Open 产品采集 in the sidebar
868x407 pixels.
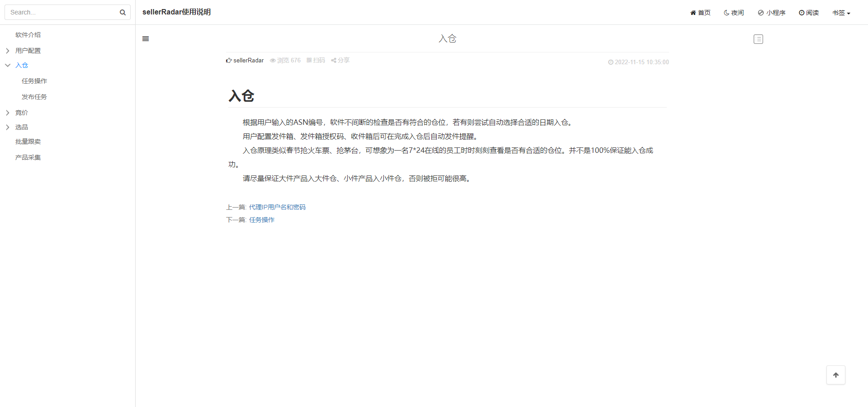[x=28, y=157]
